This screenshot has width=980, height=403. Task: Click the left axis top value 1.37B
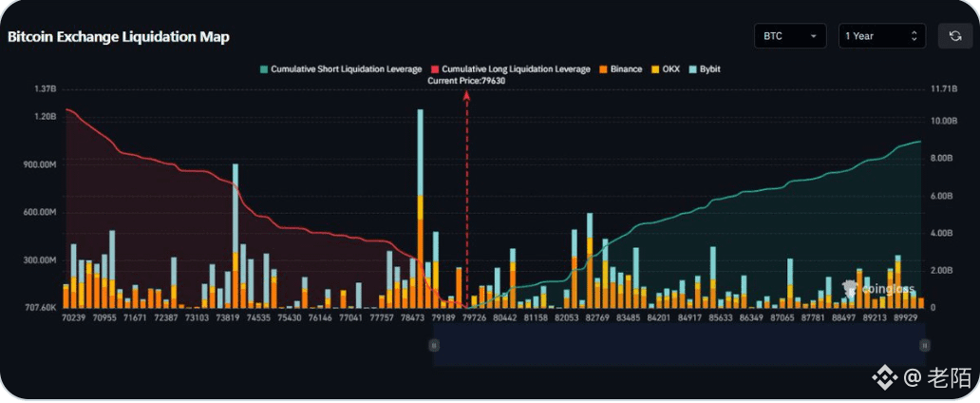point(46,88)
